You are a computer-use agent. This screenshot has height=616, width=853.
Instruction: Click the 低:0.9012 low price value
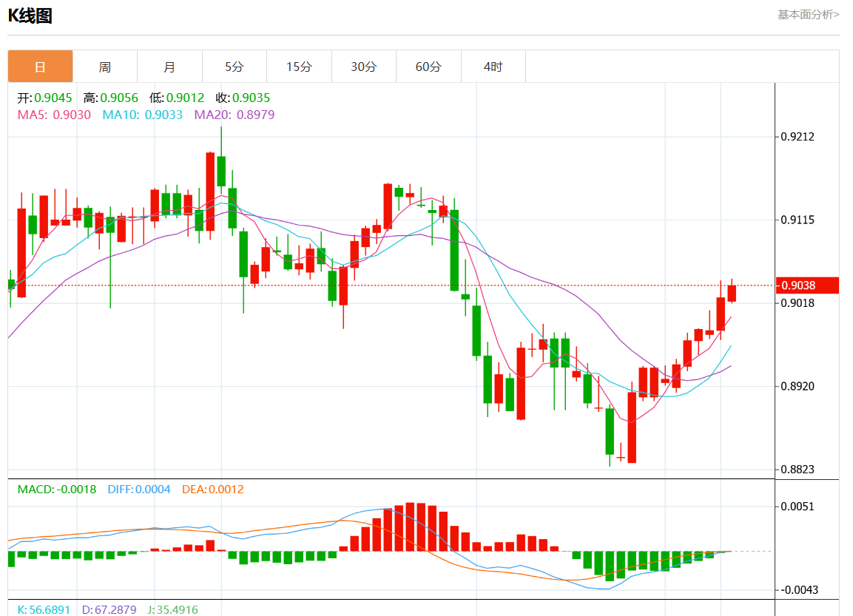[177, 98]
